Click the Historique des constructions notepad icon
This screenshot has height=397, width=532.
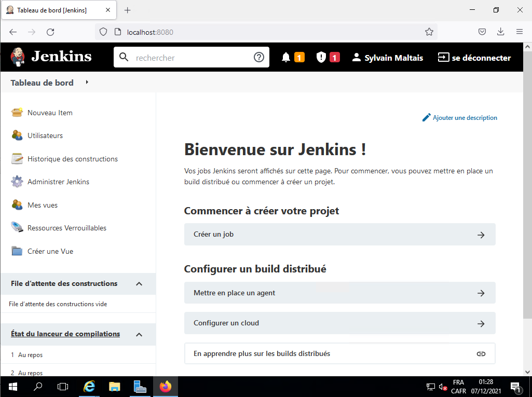[17, 159]
